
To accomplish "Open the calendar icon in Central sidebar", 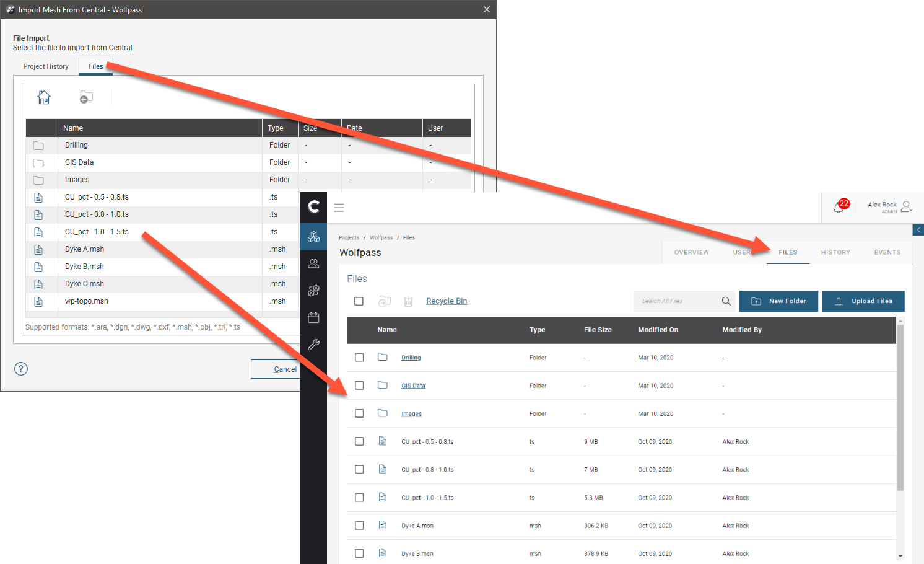I will (x=313, y=317).
